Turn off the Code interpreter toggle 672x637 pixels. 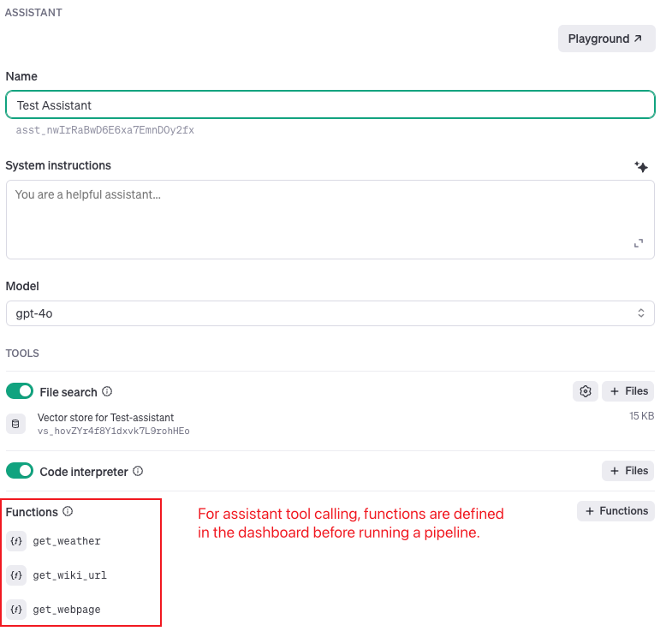[x=20, y=471]
